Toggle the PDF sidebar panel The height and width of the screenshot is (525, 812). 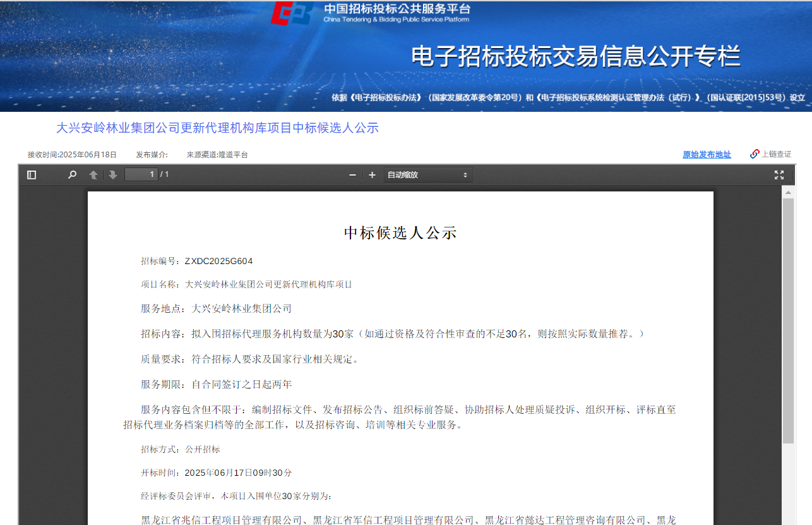[x=32, y=175]
